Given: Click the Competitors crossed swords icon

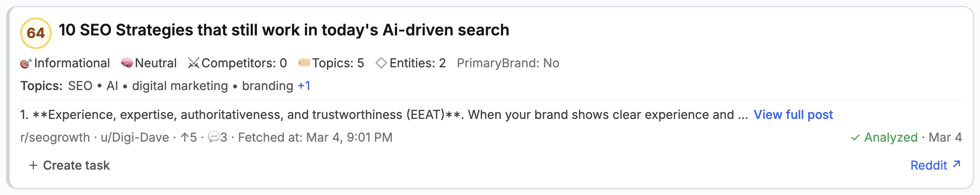Looking at the screenshot, I should pyautogui.click(x=193, y=63).
